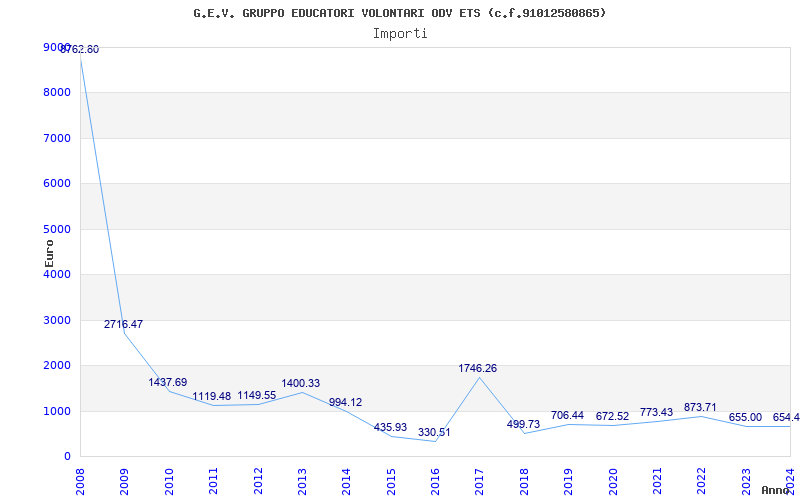Select data label 2716.47
Image resolution: width=800 pixels, height=500 pixels.
tap(123, 324)
